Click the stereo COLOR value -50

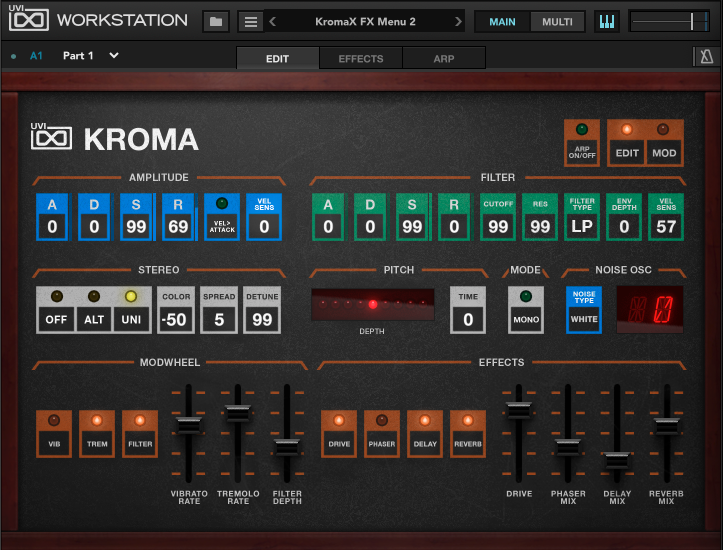(x=174, y=319)
